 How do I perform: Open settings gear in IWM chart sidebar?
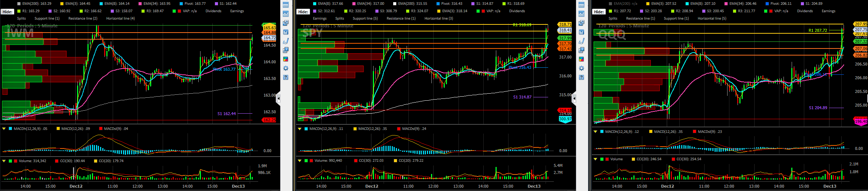tap(286, 68)
